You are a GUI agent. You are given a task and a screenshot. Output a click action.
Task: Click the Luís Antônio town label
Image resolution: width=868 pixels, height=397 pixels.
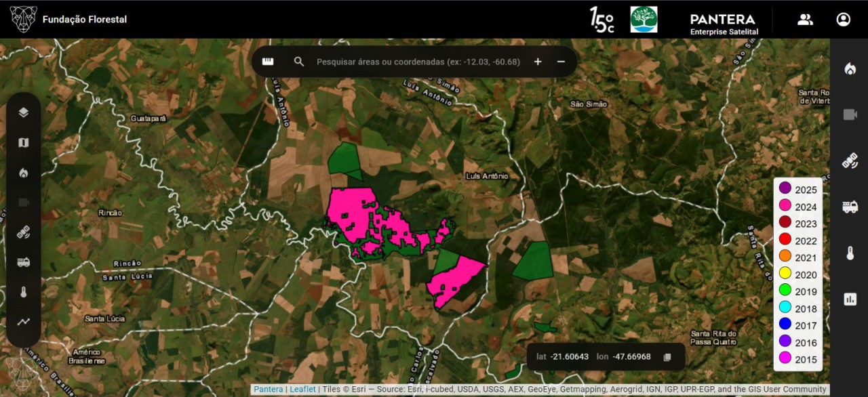click(x=486, y=176)
